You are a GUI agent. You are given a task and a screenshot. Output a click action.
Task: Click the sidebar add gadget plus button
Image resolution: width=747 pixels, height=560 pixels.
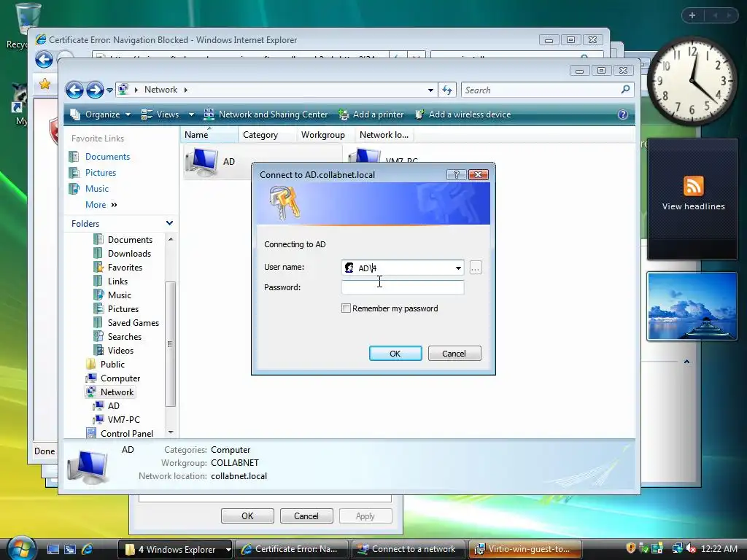point(692,16)
